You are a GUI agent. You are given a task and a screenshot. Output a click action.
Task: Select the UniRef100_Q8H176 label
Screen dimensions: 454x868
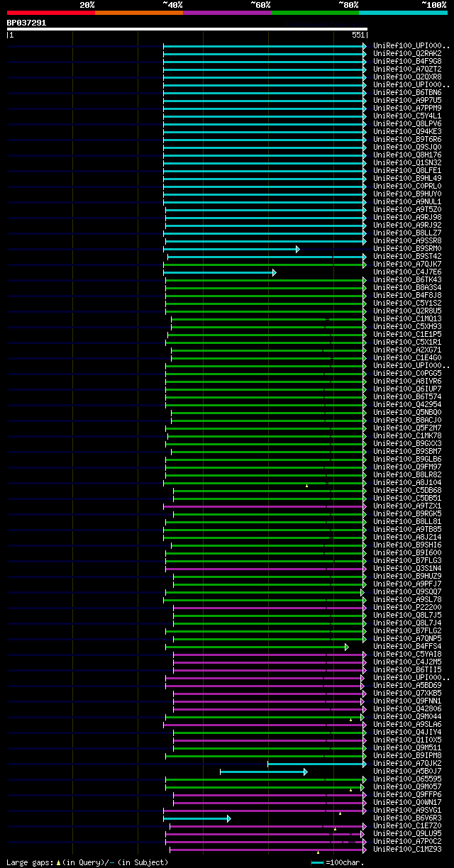pyautogui.click(x=407, y=155)
